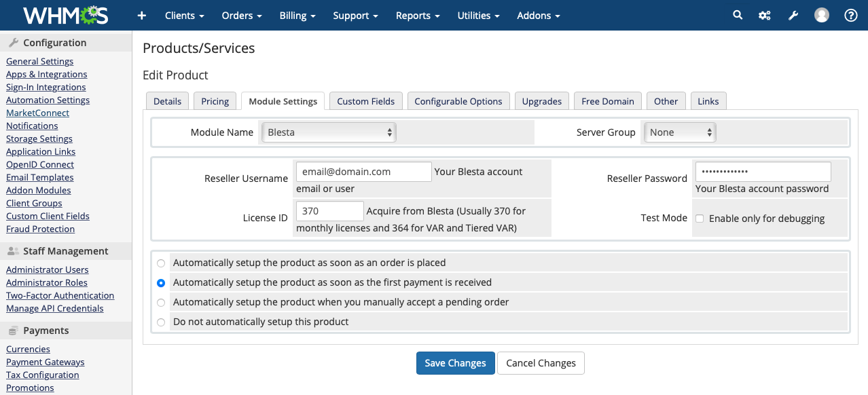This screenshot has height=395, width=868.
Task: Click the plus quick-add icon
Action: pyautogui.click(x=141, y=15)
